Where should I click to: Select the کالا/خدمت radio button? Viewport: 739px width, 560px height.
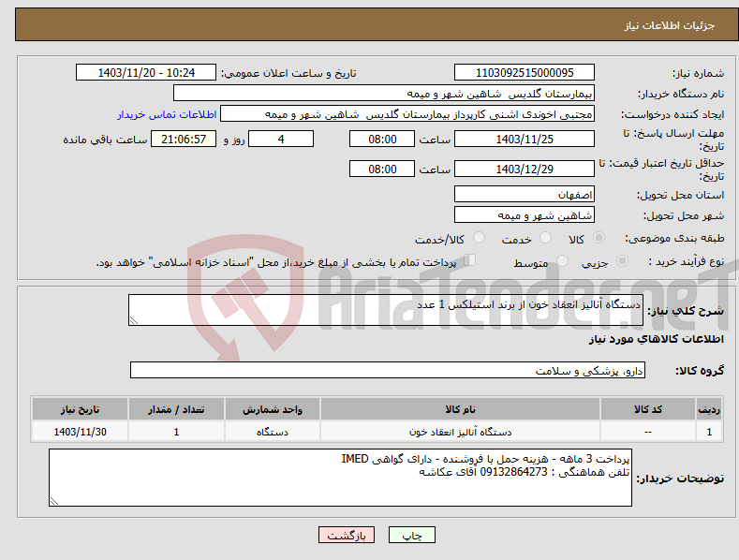[x=479, y=238]
